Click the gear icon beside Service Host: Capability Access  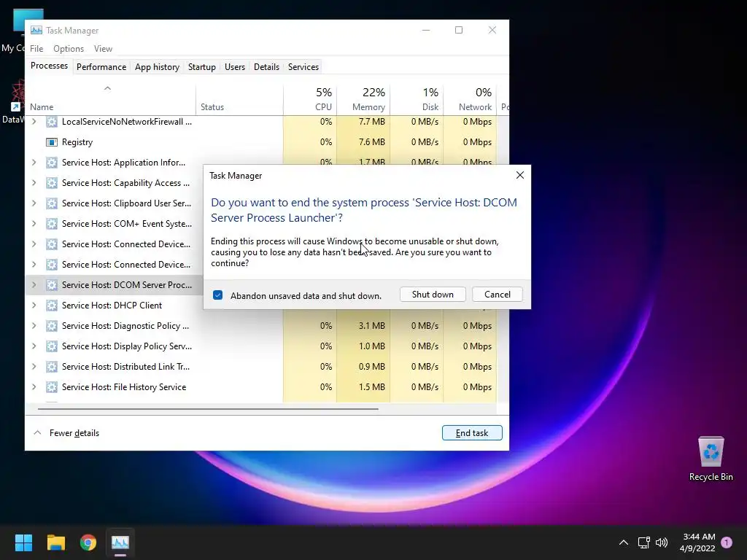click(52, 183)
